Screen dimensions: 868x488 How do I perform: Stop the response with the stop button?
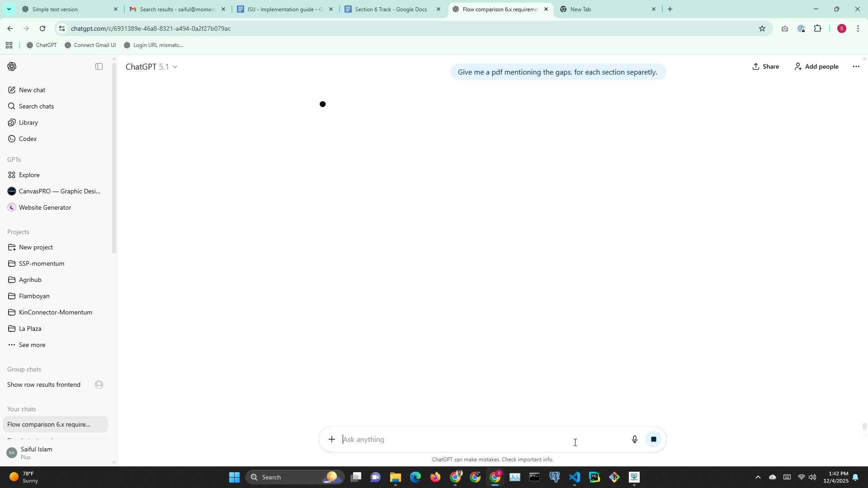click(x=653, y=439)
